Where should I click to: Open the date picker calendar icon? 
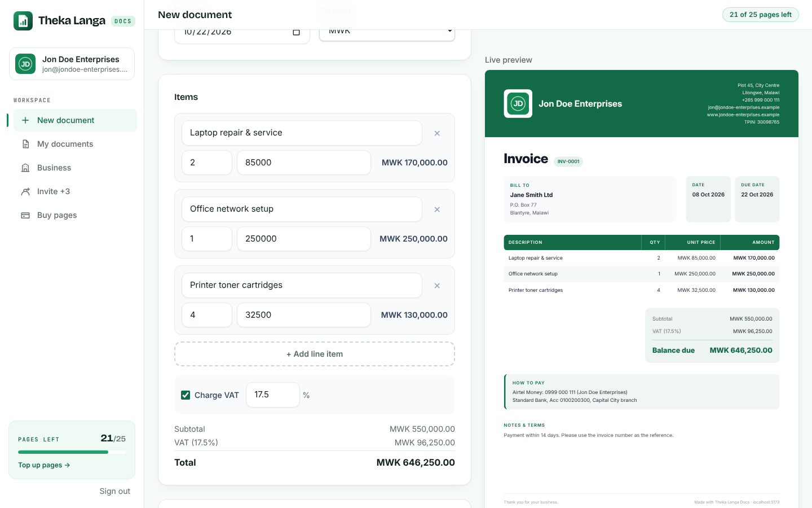click(296, 32)
